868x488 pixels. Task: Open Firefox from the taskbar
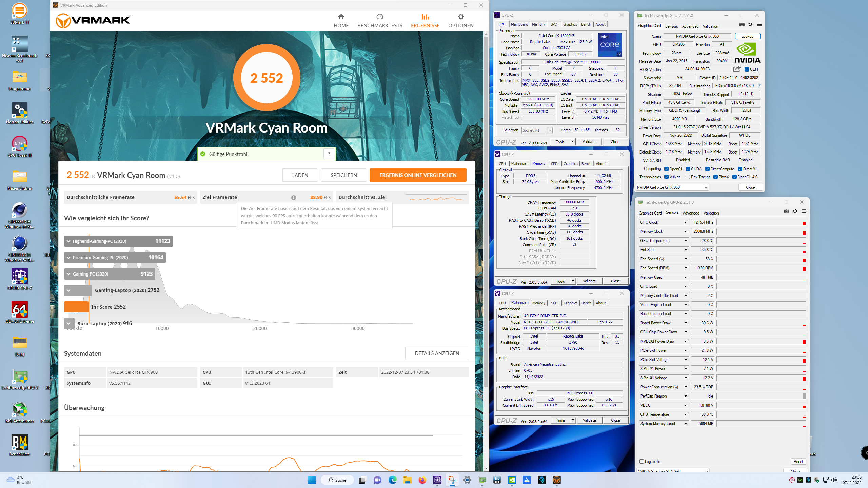point(422,480)
